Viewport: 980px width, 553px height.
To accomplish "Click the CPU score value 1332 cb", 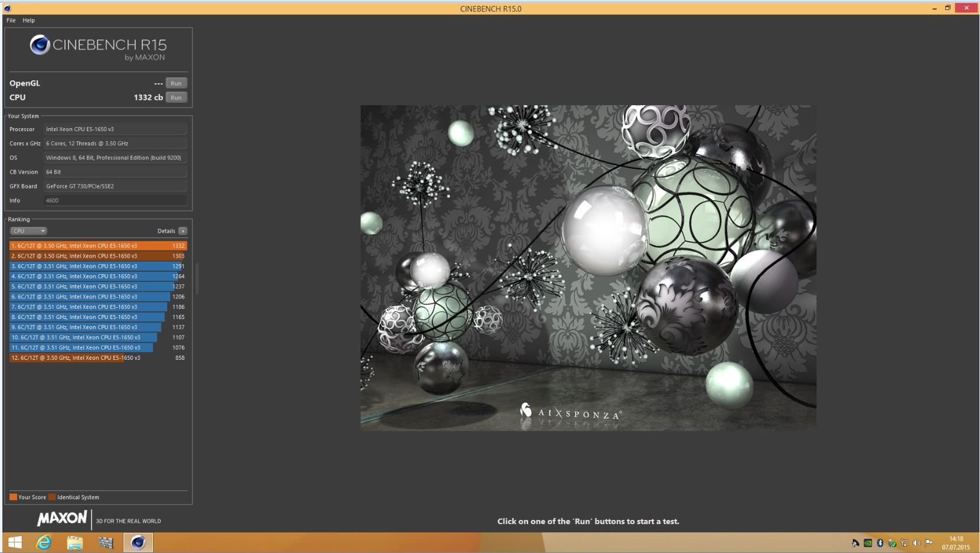I will [148, 97].
